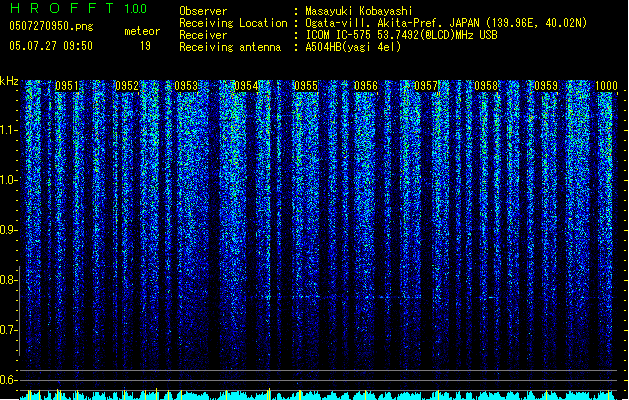
Task: Click observer name Masayuki Kobayashi
Action: pos(359,11)
